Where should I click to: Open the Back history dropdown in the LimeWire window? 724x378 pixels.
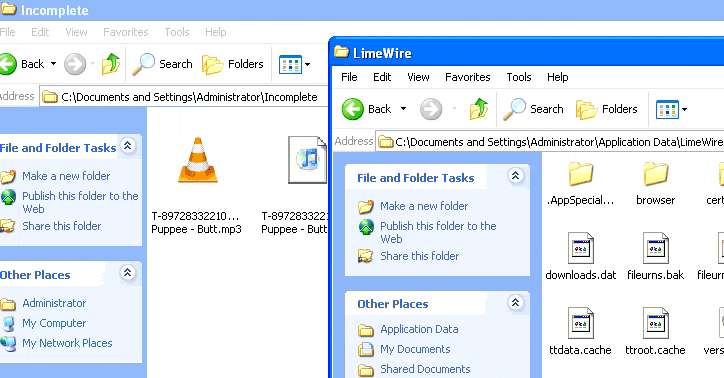click(403, 109)
